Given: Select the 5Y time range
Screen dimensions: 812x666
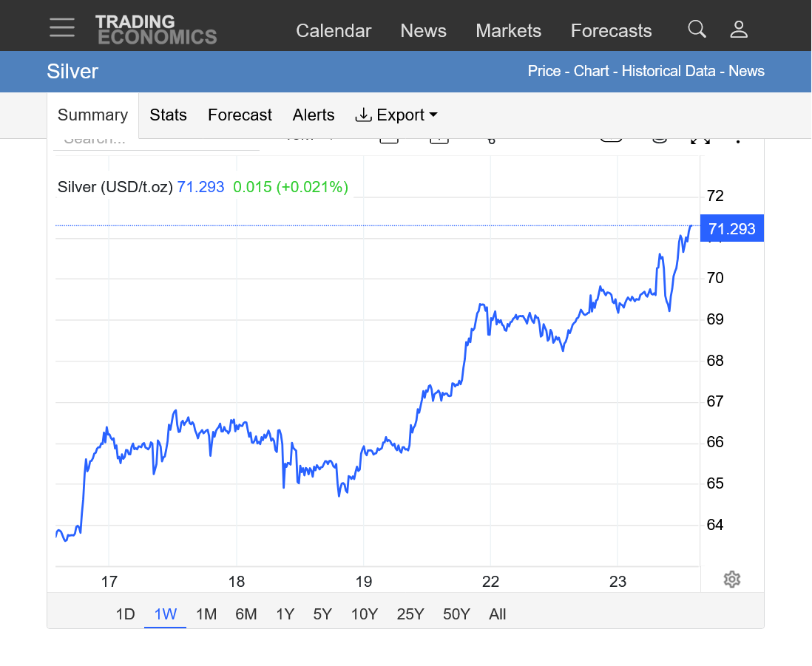Looking at the screenshot, I should (322, 614).
